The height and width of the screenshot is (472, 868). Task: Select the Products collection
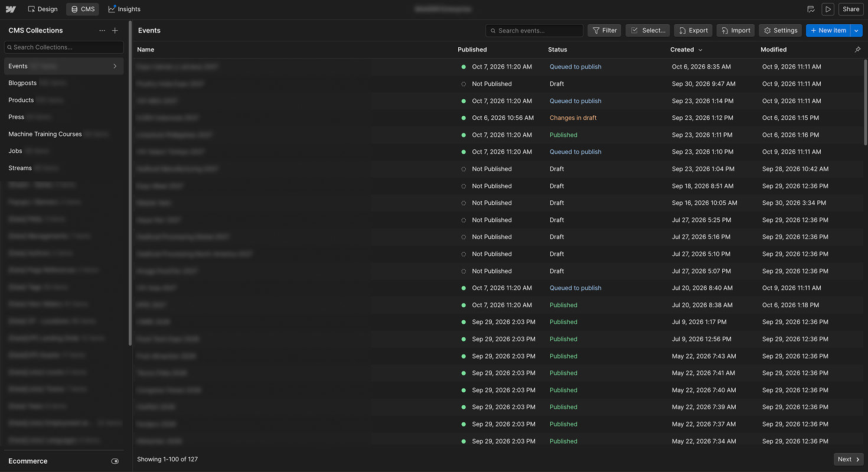coord(64,100)
